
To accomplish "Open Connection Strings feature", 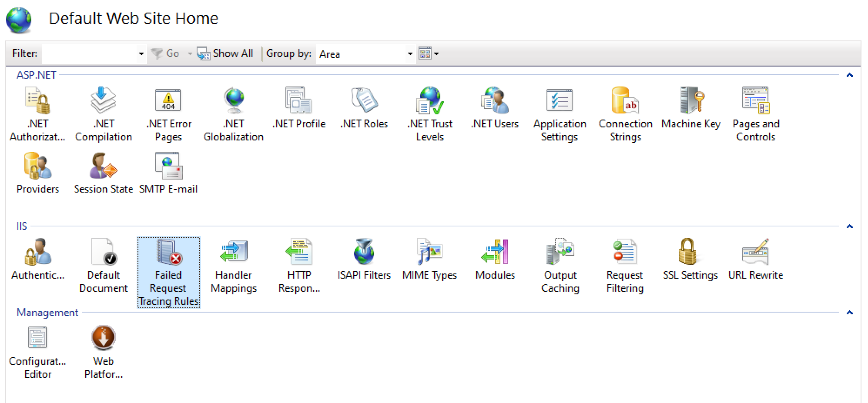I will 625,114.
